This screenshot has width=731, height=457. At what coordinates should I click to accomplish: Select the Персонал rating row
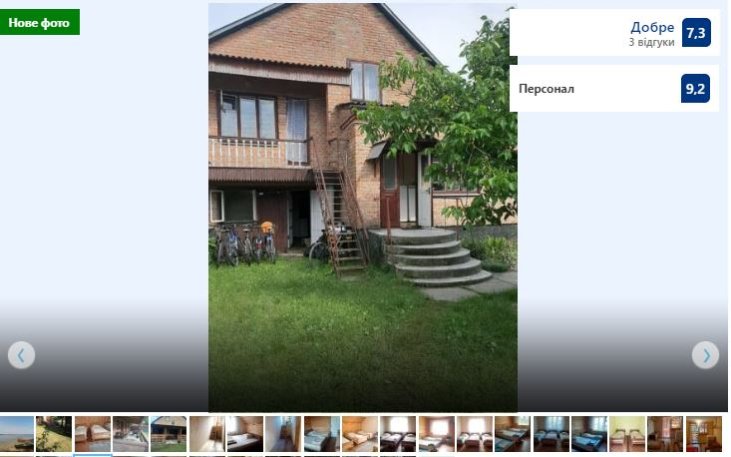click(614, 88)
